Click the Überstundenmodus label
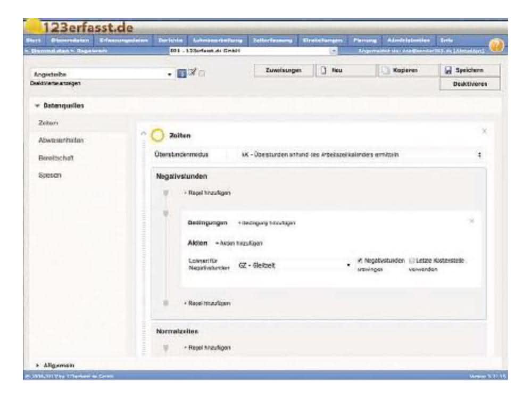The image size is (532, 399). click(181, 155)
